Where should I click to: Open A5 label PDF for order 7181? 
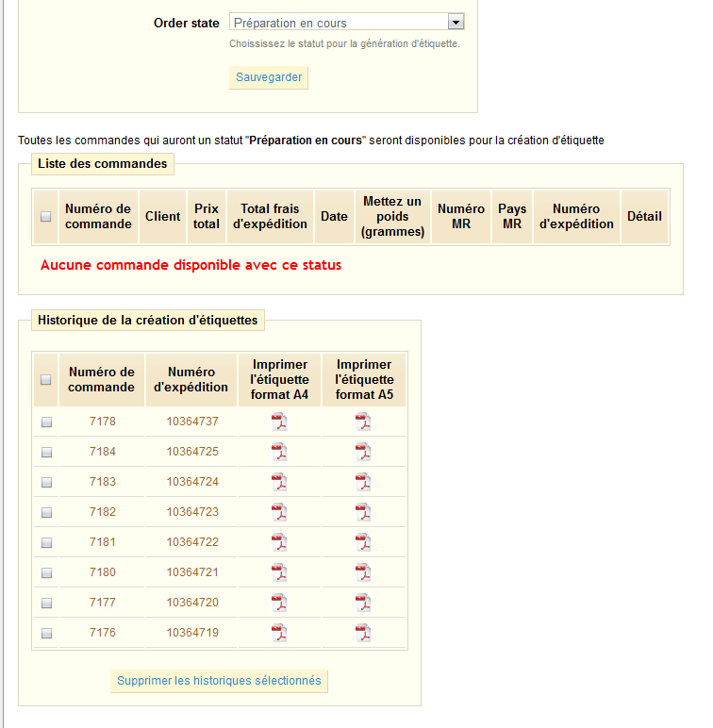click(x=363, y=542)
